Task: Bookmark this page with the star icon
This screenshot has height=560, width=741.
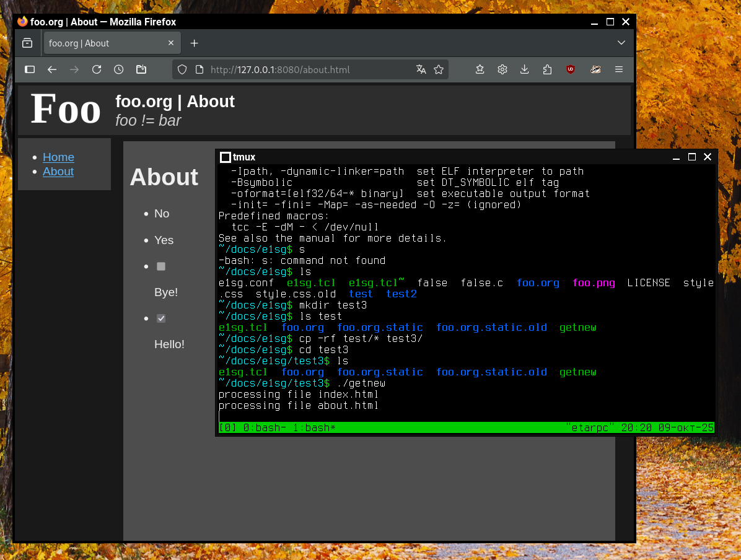Action: click(x=439, y=69)
